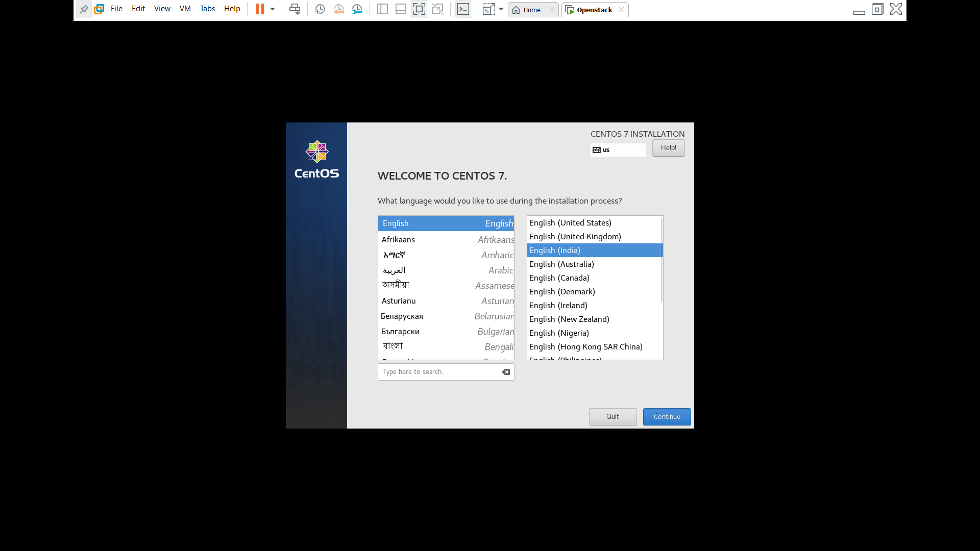The height and width of the screenshot is (551, 980).
Task: Send Ctrl+Alt+Del to the guest
Action: [x=295, y=9]
